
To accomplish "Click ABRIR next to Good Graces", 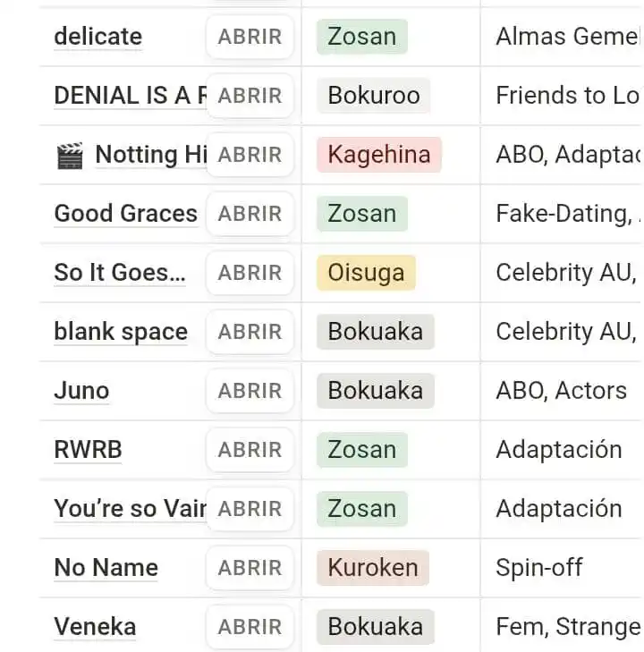I will click(250, 214).
